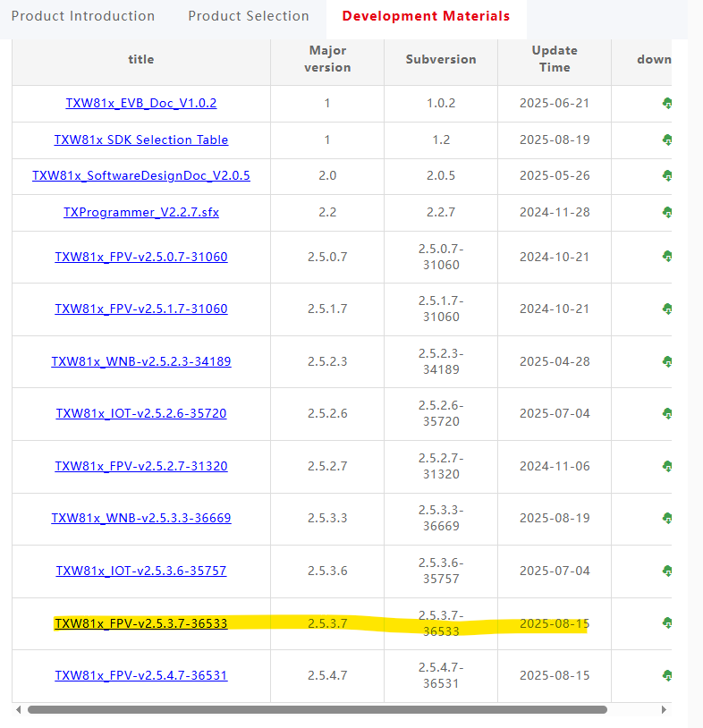Click download icon in TXProgrammer_V2.2.7.sfx row
This screenshot has height=728, width=703.
[x=667, y=212]
